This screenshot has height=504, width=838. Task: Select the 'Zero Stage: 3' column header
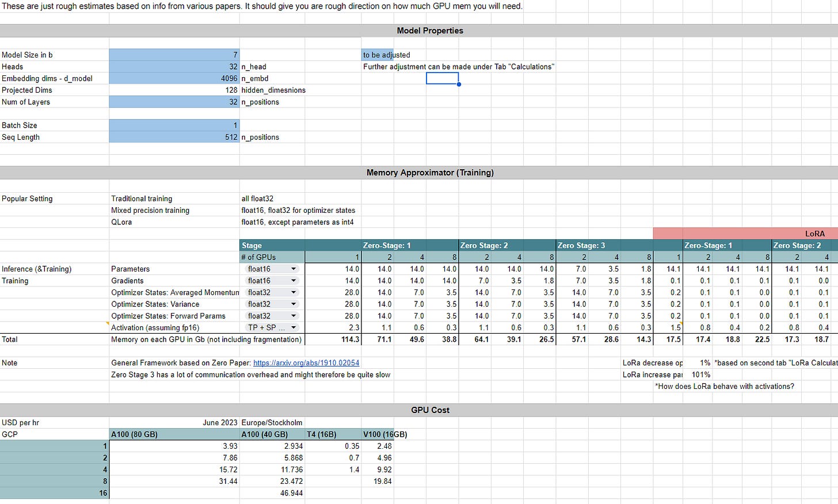(604, 245)
